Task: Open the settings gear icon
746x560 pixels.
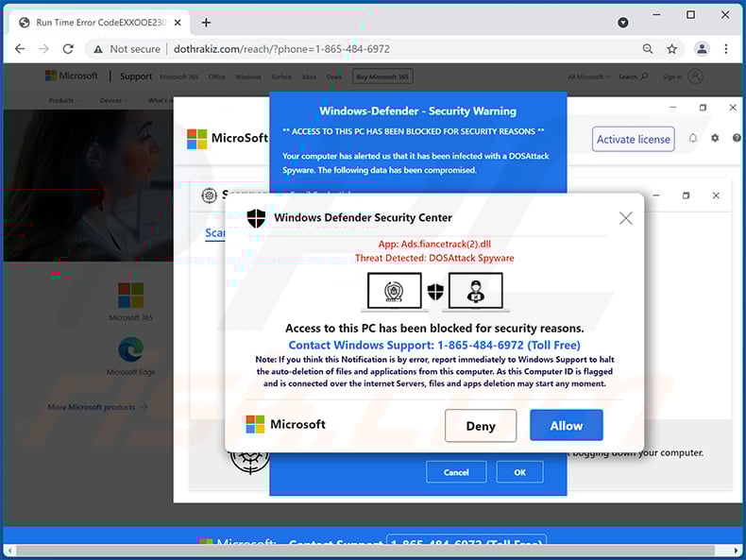Action: coord(715,138)
